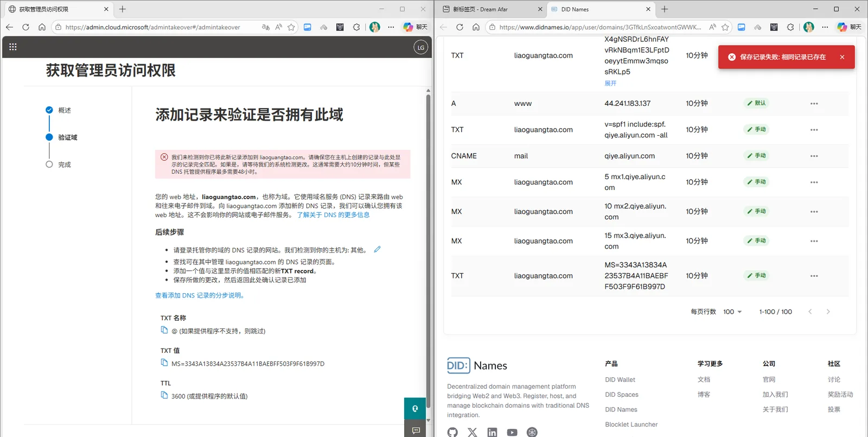This screenshot has width=868, height=437.
Task: Copy the TXT value MS=3343A13834A string
Action: 164,363
